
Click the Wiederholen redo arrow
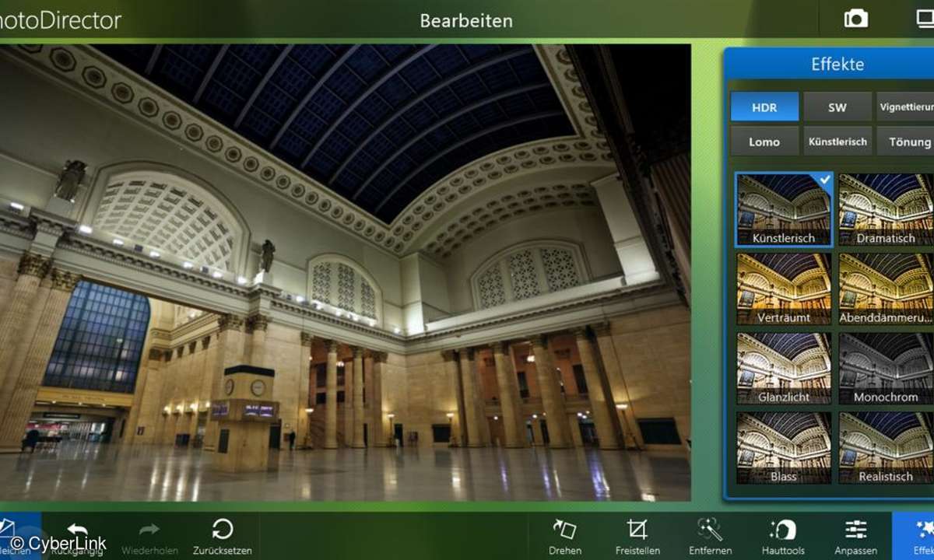[149, 530]
